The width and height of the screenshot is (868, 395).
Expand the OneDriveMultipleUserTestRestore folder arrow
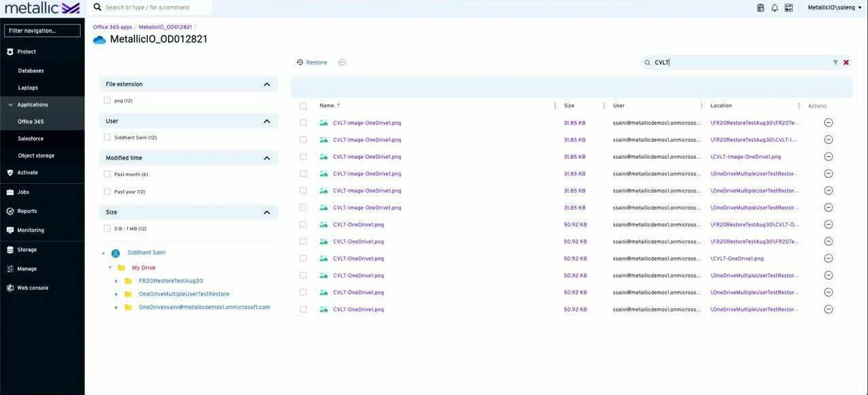[117, 295]
